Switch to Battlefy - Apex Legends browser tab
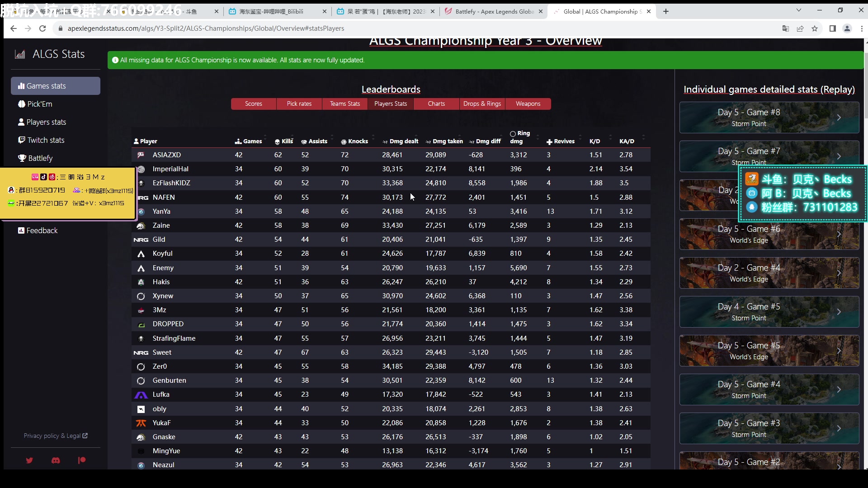868x488 pixels. 494,11
